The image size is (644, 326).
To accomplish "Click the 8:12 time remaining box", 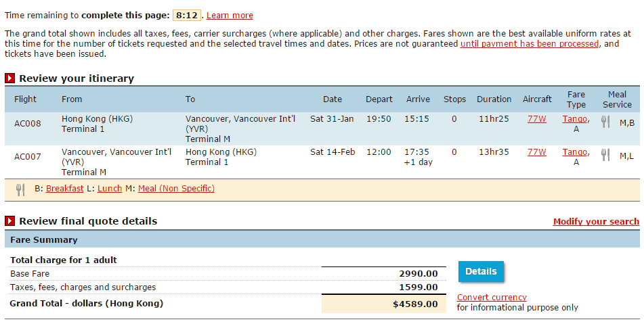I will [186, 15].
